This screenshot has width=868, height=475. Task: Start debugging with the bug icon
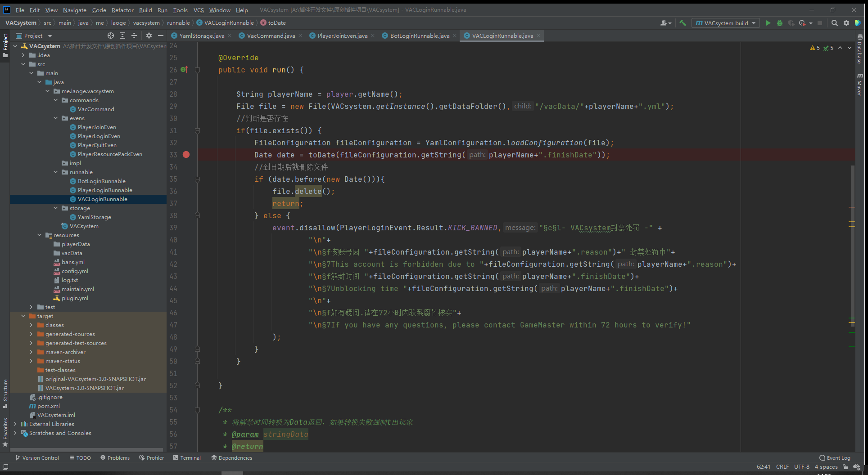pyautogui.click(x=780, y=23)
